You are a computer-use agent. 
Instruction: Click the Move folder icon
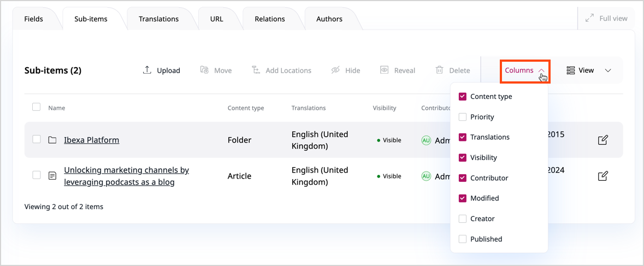pyautogui.click(x=204, y=70)
